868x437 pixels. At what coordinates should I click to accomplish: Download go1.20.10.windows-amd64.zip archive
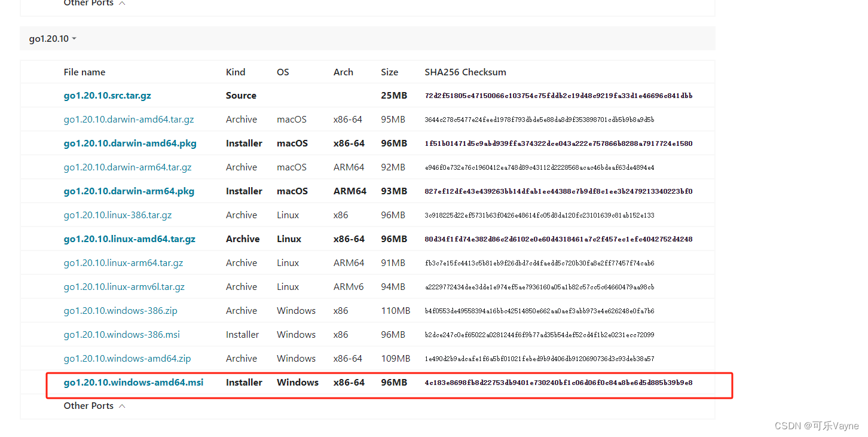(127, 359)
